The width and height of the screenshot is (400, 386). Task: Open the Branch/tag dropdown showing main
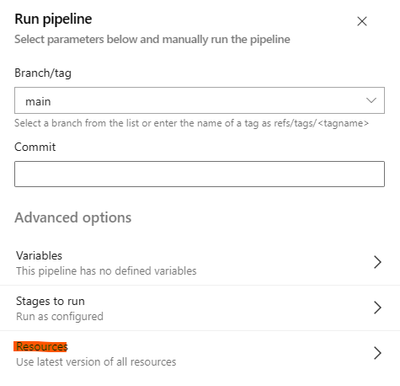199,100
